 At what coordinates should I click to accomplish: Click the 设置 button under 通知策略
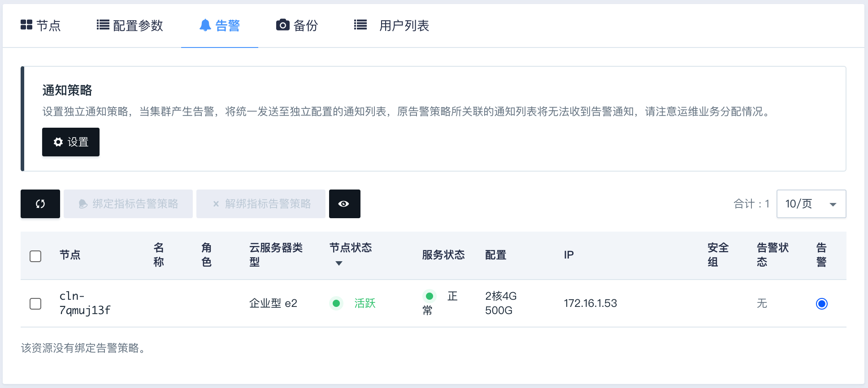coord(71,142)
